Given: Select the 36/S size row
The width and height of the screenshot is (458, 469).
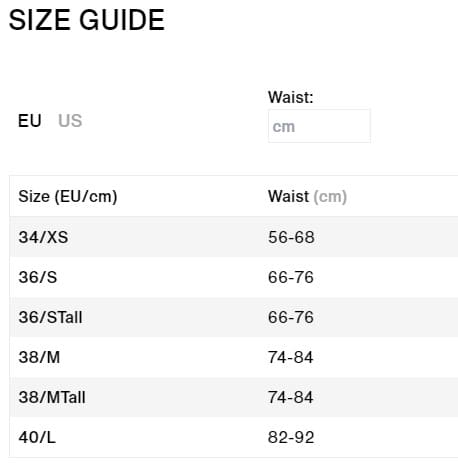Looking at the screenshot, I should coord(234,277).
